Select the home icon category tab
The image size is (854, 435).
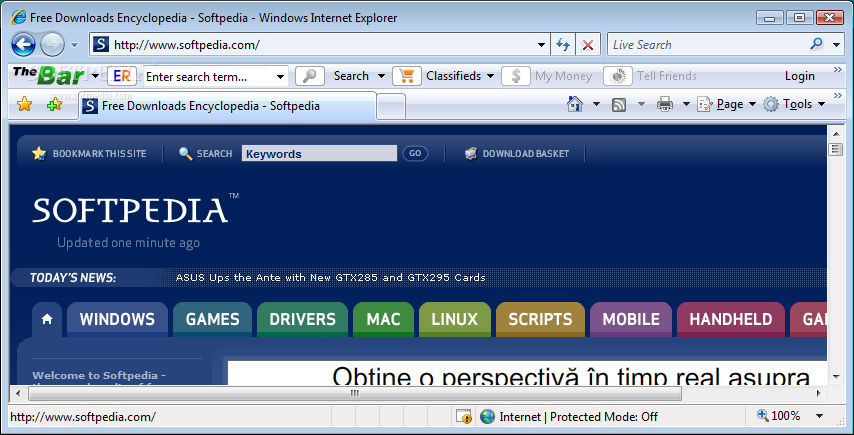tap(47, 319)
